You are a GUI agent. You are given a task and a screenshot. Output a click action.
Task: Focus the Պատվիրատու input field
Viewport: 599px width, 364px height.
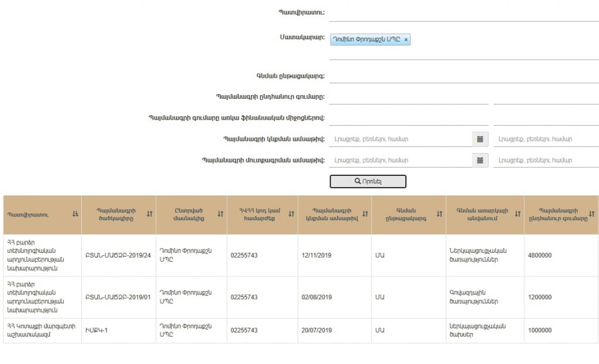pyautogui.click(x=463, y=13)
